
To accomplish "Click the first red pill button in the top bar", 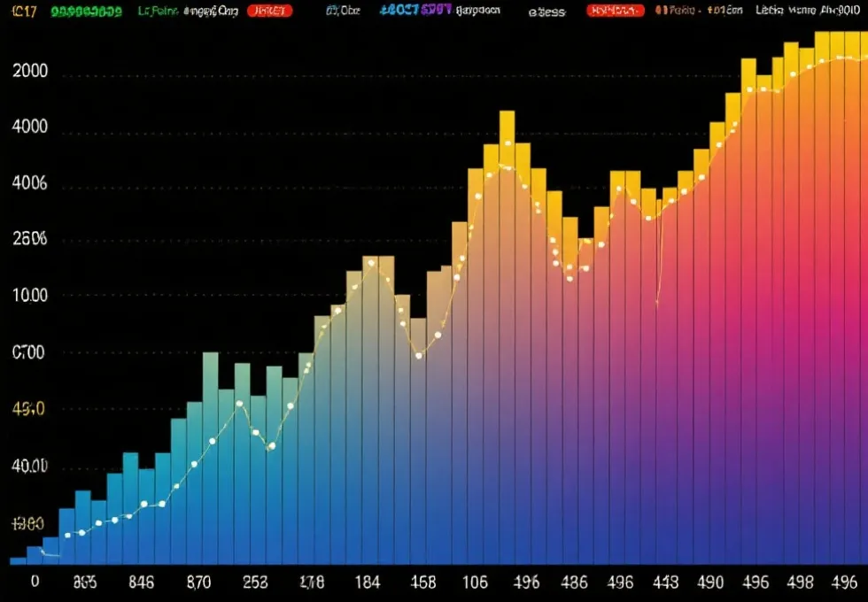I will pos(270,11).
